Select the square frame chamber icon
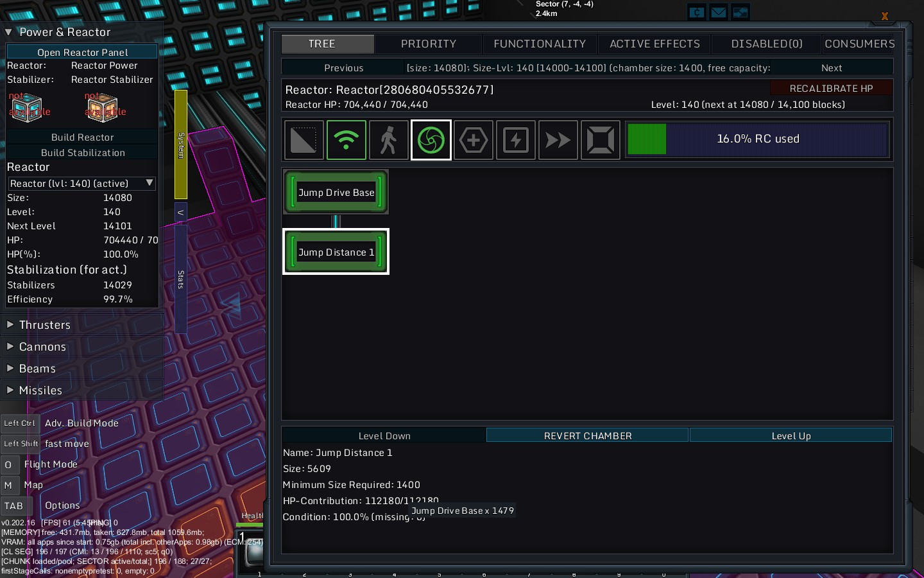 click(601, 140)
